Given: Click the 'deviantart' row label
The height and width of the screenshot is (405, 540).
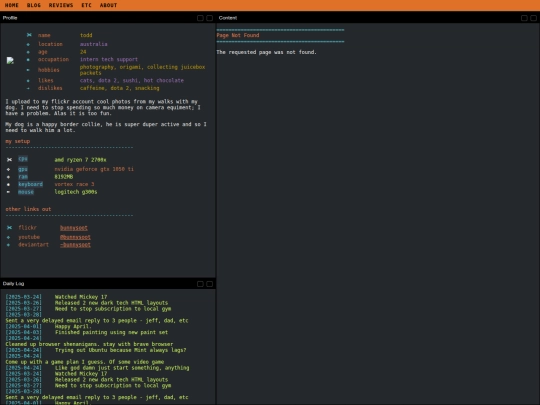Looking at the screenshot, I should tap(33, 245).
